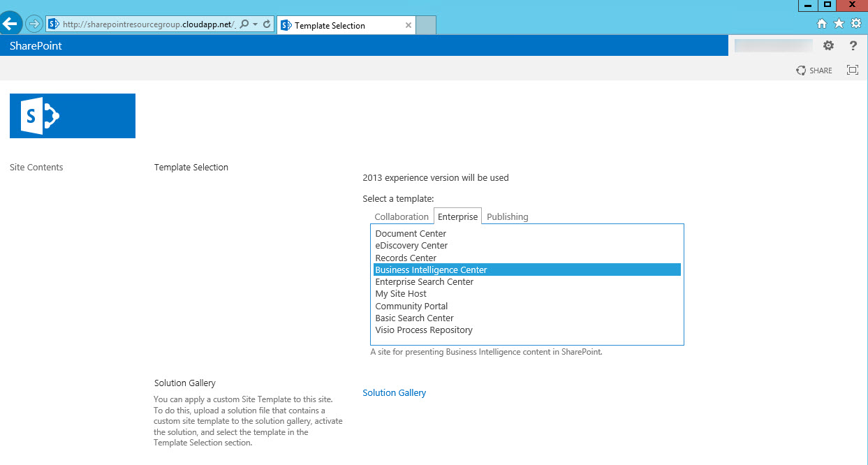This screenshot has height=465, width=868.
Task: Click the browser Forward arrow button
Action: [34, 24]
